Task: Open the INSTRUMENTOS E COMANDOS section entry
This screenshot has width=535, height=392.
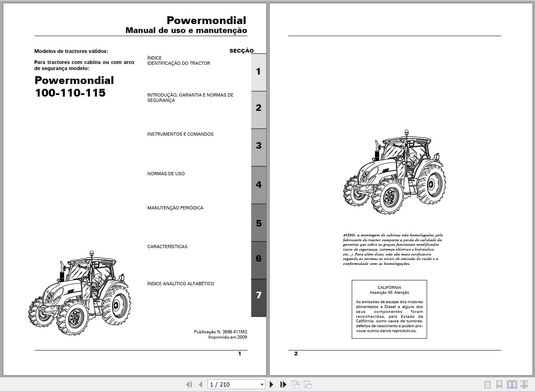Action: click(x=180, y=134)
